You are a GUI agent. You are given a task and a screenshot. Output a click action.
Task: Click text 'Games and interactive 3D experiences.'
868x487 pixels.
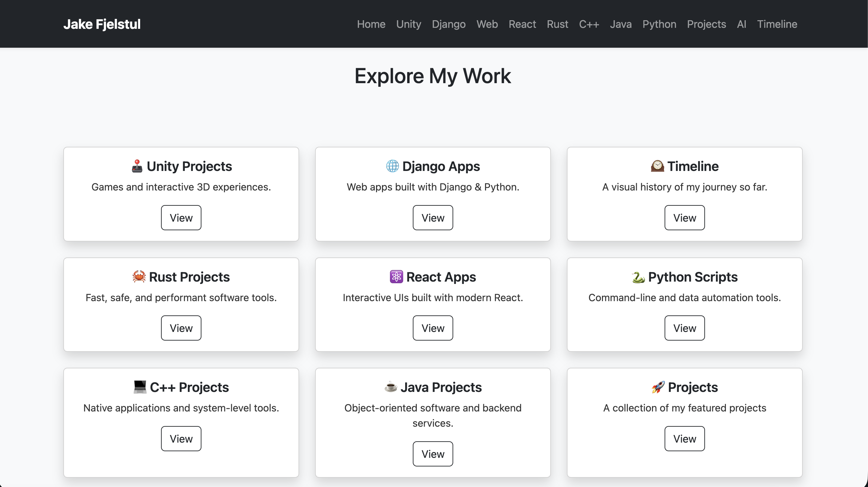181,187
